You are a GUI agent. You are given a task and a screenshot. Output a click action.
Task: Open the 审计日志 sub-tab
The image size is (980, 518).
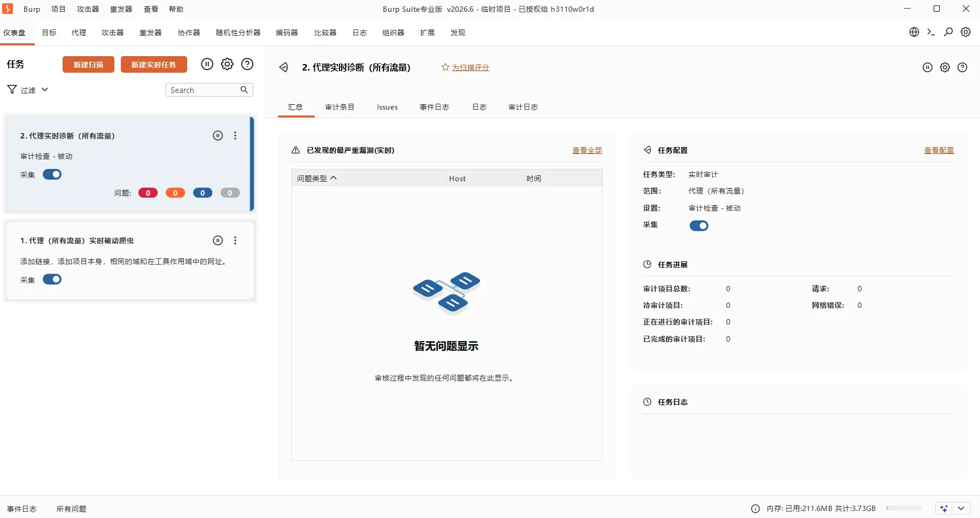(x=523, y=107)
